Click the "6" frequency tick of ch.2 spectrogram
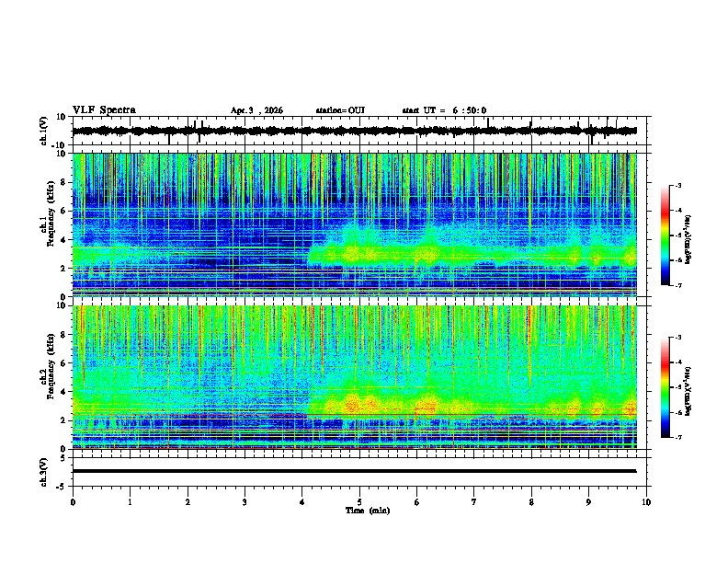The image size is (728, 563). point(64,363)
